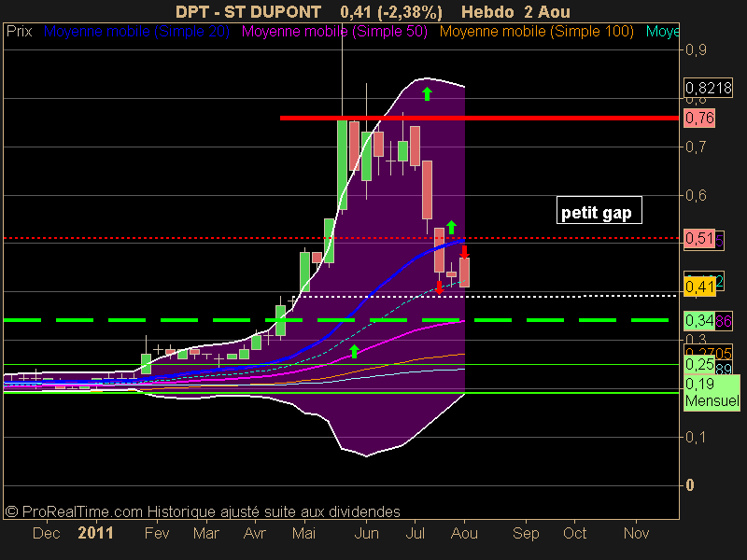Image resolution: width=747 pixels, height=560 pixels.
Task: Click the 'Jun' month label
Action: tap(366, 533)
